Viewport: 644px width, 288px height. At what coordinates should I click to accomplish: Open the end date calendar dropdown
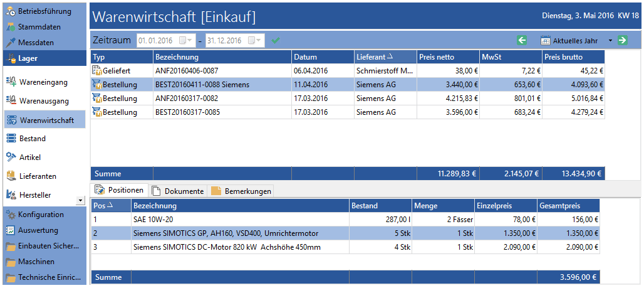pos(256,40)
